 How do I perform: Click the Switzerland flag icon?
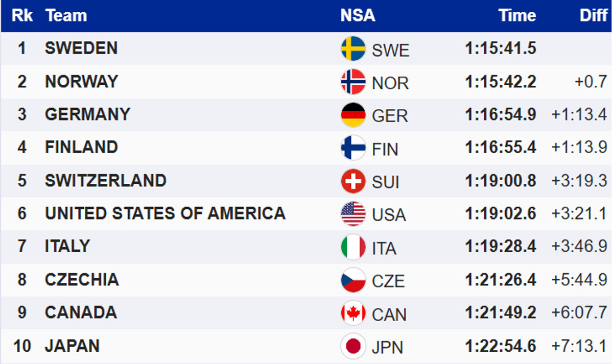(x=353, y=181)
